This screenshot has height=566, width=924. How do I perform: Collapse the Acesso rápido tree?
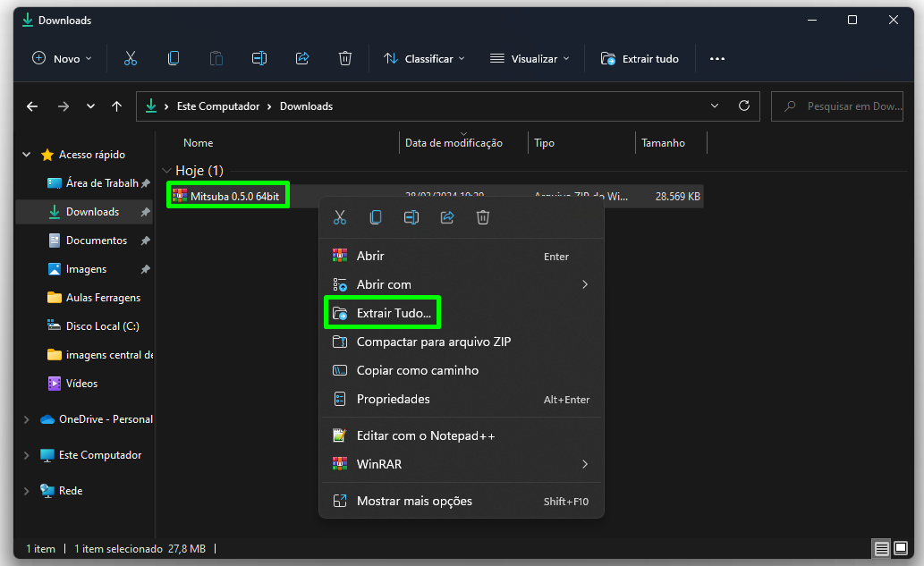point(27,155)
